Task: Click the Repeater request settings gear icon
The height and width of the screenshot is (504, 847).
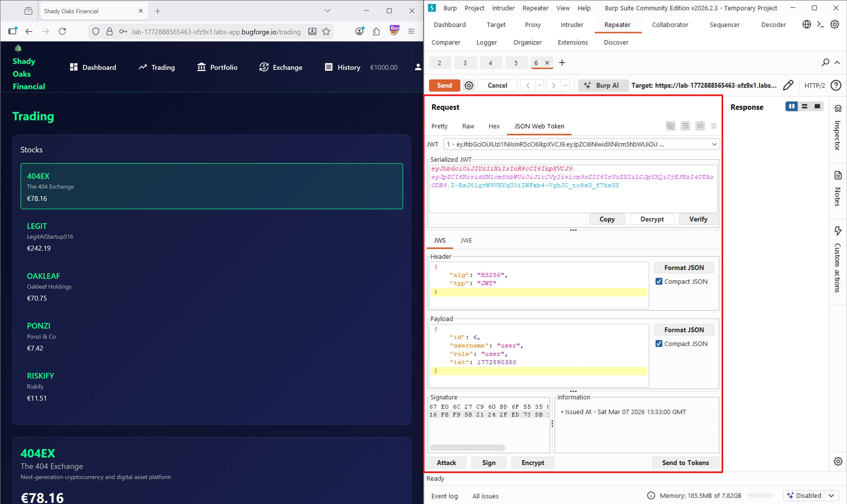Action: click(x=469, y=85)
